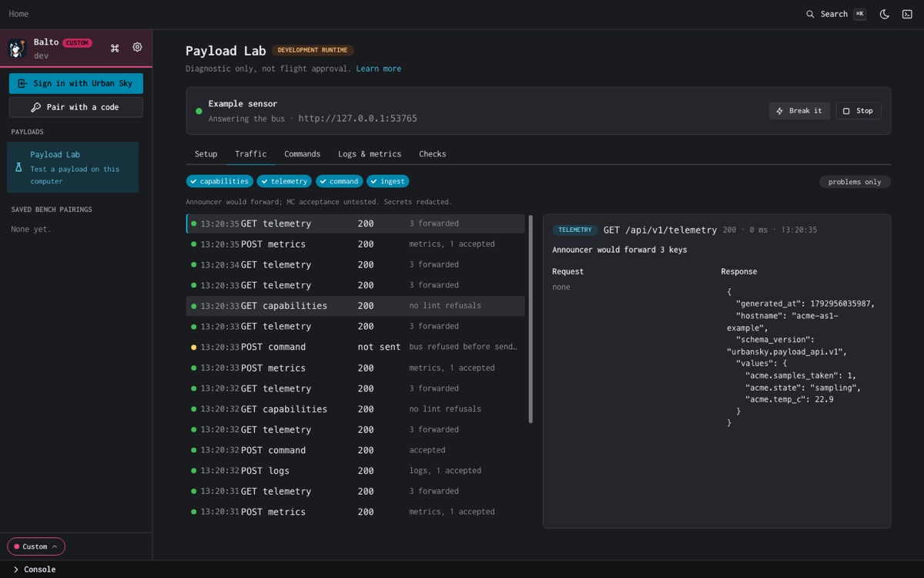Switch to the Setup tab
Screen dimensions: 924x578
206,154
